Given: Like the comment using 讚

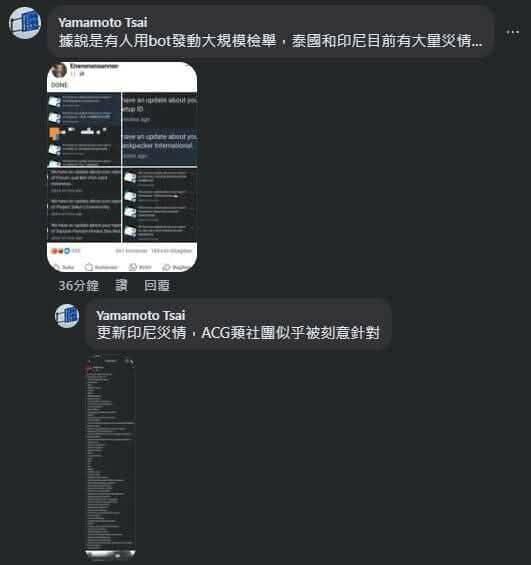Looking at the screenshot, I should pyautogui.click(x=121, y=285).
